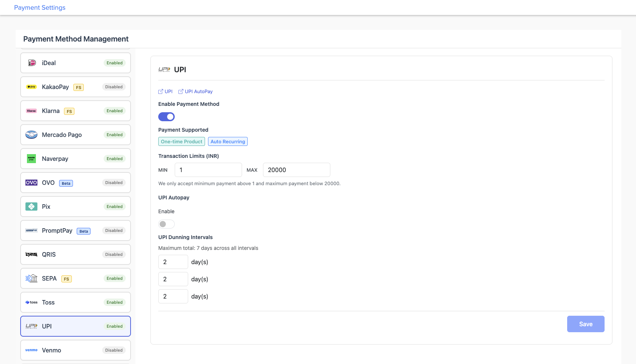Open the Venmo payment method settings
Viewport: 636px width, 364px height.
click(76, 350)
